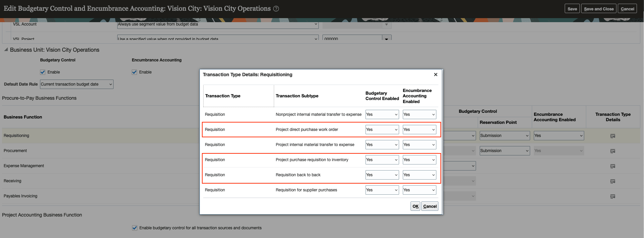Click 'Project purchase requisition to inventory' text
The image size is (644, 238).
click(x=312, y=160)
